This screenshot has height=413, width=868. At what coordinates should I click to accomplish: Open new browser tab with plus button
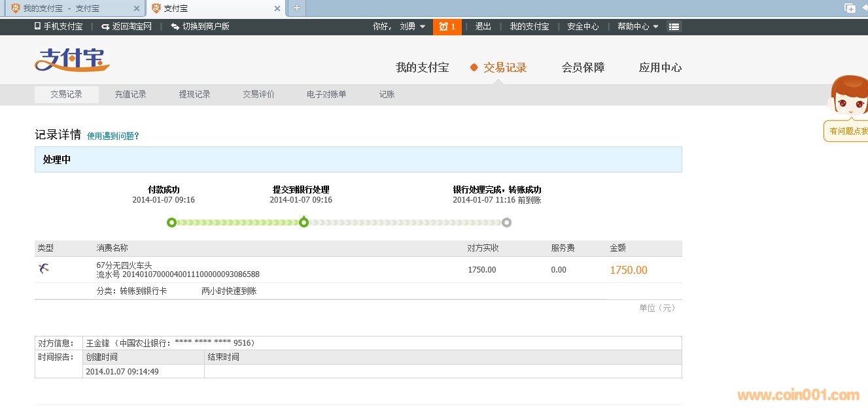296,8
